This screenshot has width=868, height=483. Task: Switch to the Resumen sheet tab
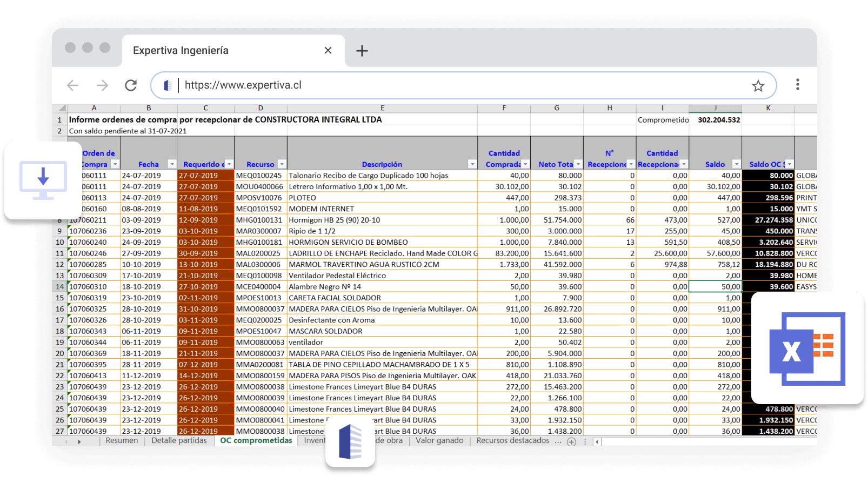pyautogui.click(x=122, y=441)
